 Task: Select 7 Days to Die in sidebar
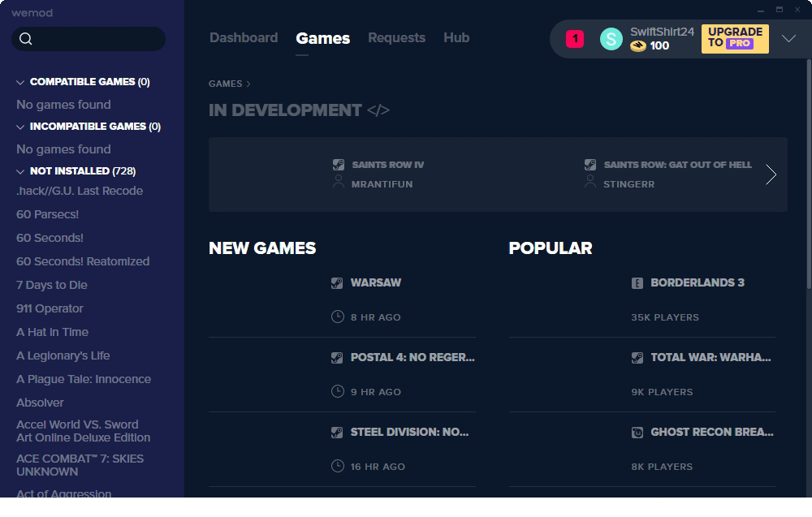click(x=52, y=285)
